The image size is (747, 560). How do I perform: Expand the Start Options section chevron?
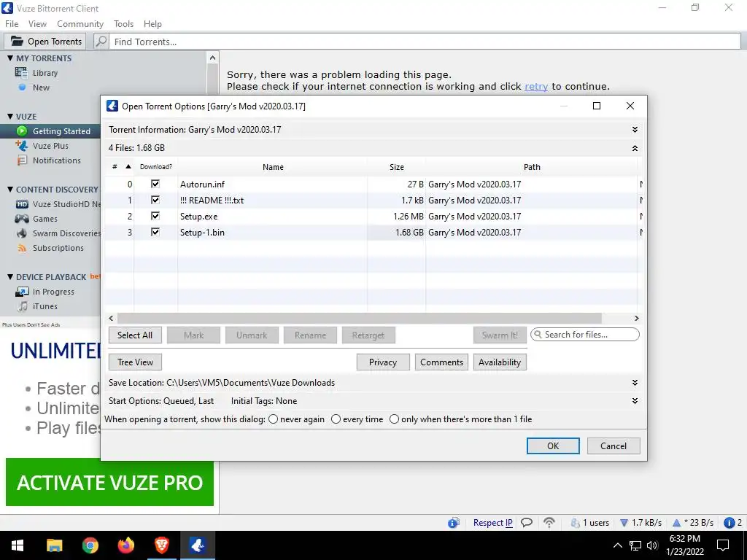[635, 401]
